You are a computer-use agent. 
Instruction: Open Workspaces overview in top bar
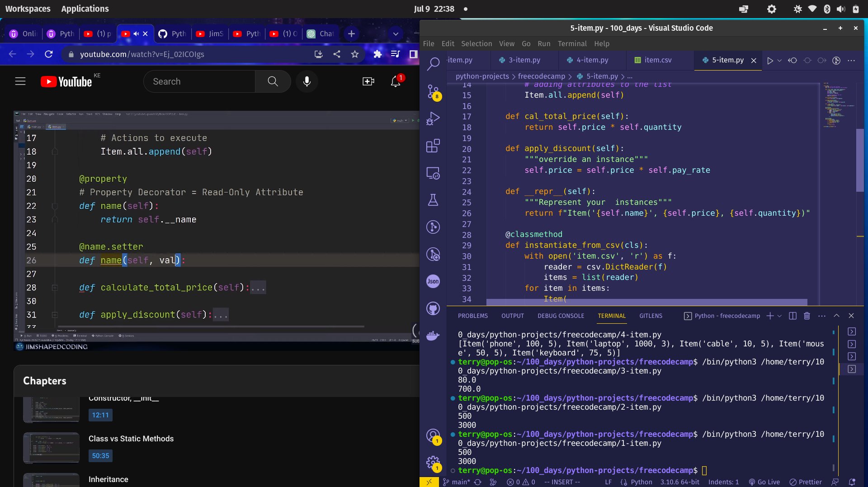(x=28, y=9)
